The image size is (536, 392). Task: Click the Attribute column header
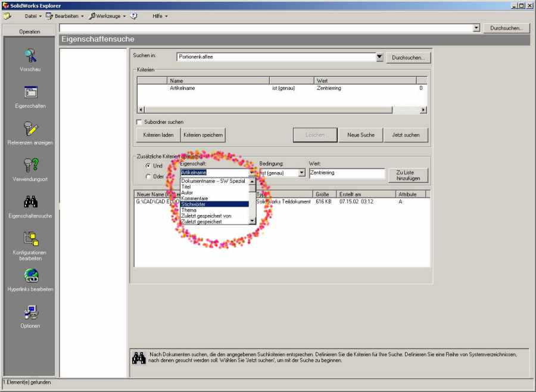pos(410,194)
